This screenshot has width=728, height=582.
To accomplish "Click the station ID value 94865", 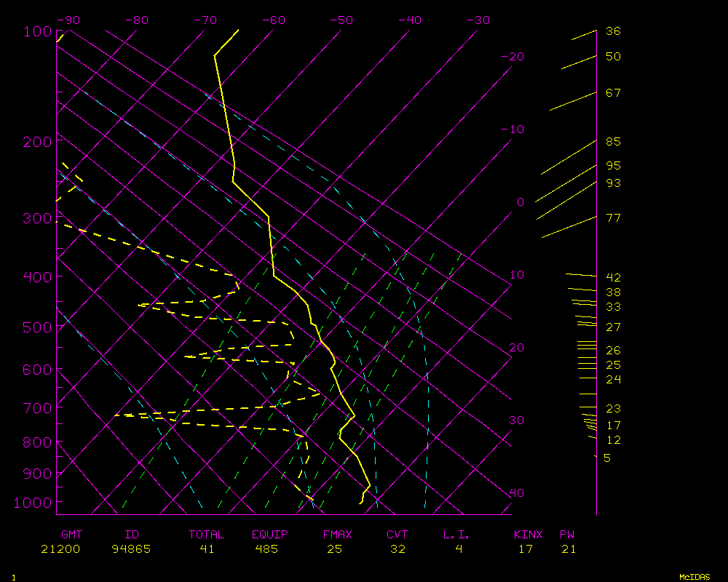I will coord(132,549).
